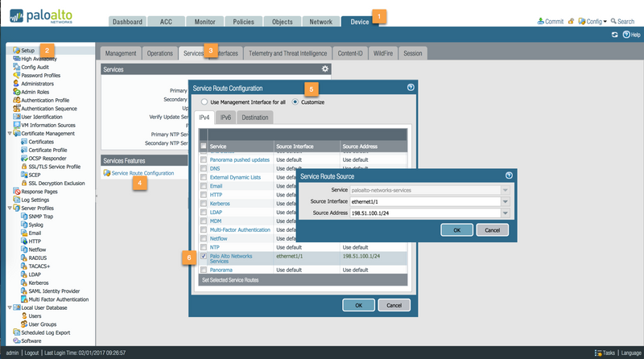Click the SSL/TLS Service Profile lock icon

tap(24, 167)
